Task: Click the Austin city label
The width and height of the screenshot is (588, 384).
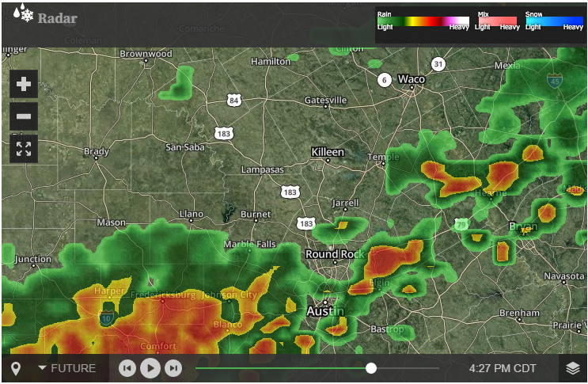Action: (x=324, y=311)
